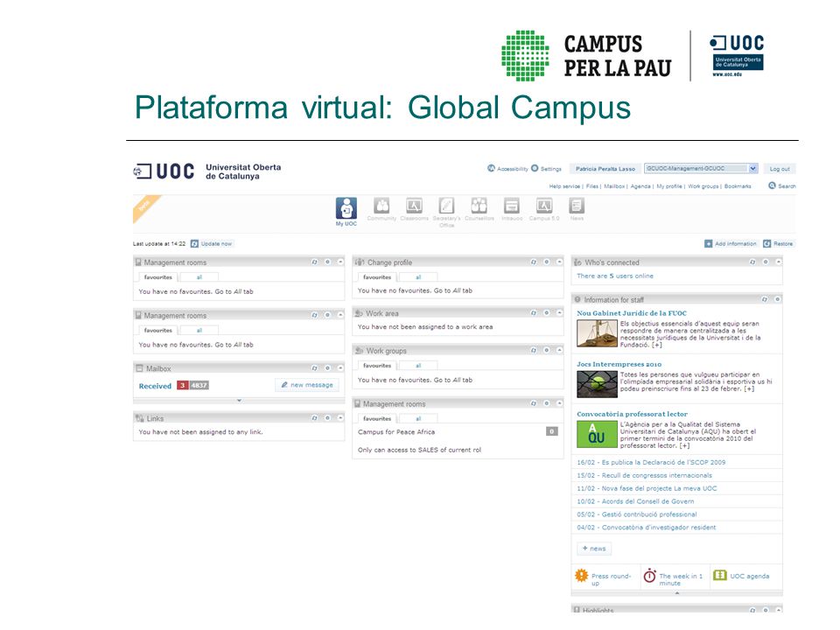Click the red 3 unread messages badge
This screenshot has width=840, height=630.
[182, 385]
